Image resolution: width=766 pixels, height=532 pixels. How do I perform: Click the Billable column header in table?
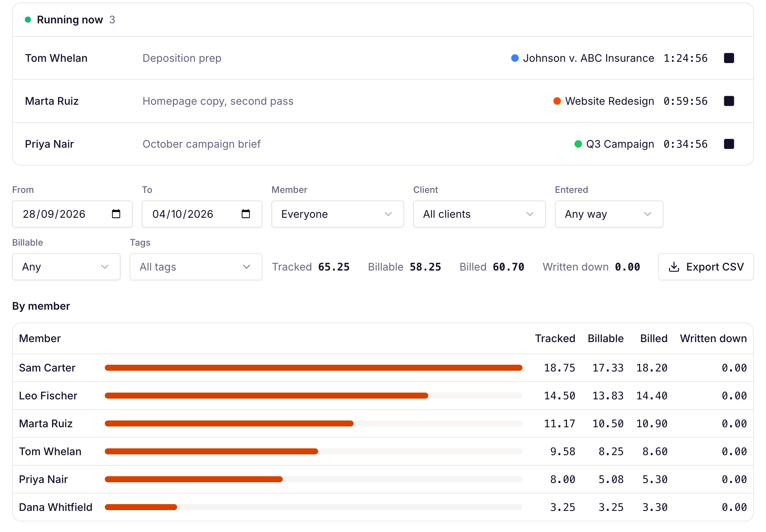point(605,338)
